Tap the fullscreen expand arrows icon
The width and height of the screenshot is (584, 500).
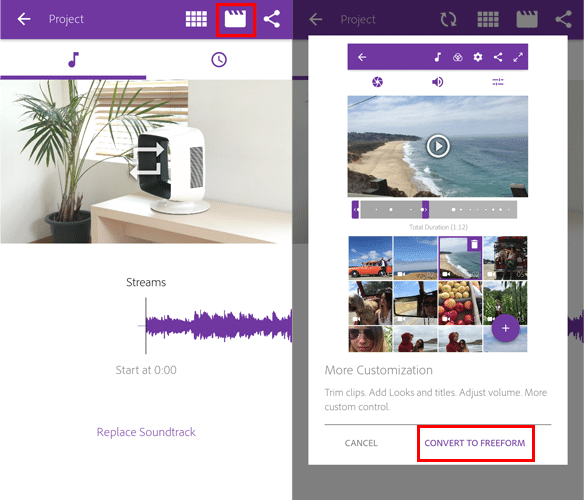click(518, 57)
